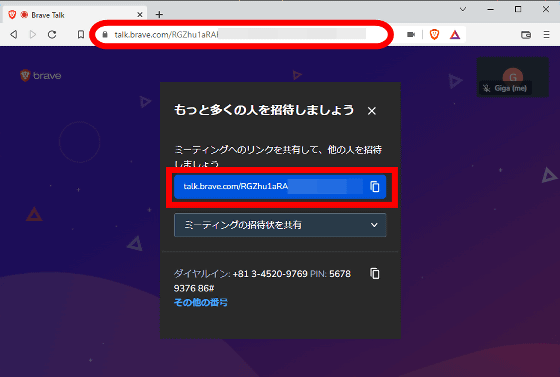Click the +81 3-4520-9769 dial-in number

pyautogui.click(x=270, y=274)
